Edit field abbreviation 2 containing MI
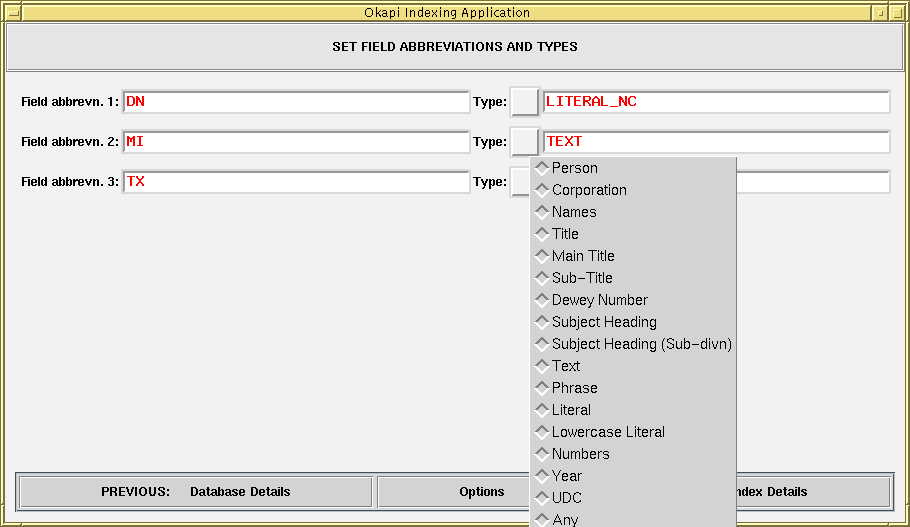The image size is (910, 527). click(296, 142)
